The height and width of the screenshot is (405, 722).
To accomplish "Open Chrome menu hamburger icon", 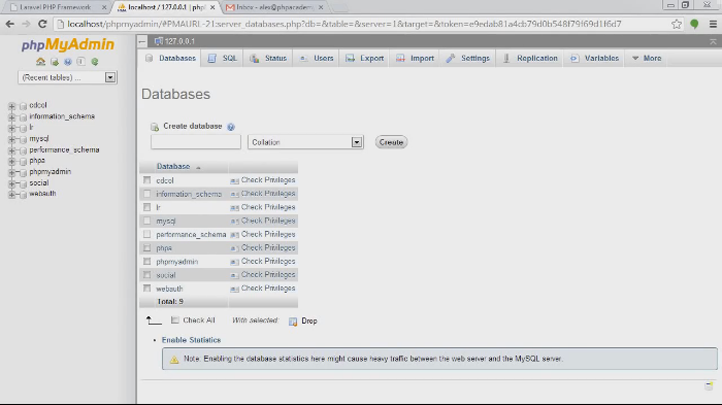I will pos(713,24).
